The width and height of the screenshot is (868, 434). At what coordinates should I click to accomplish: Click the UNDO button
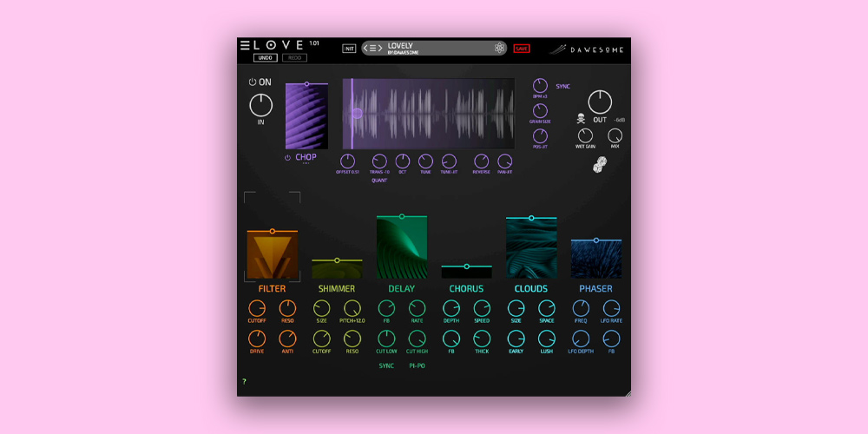tap(266, 57)
